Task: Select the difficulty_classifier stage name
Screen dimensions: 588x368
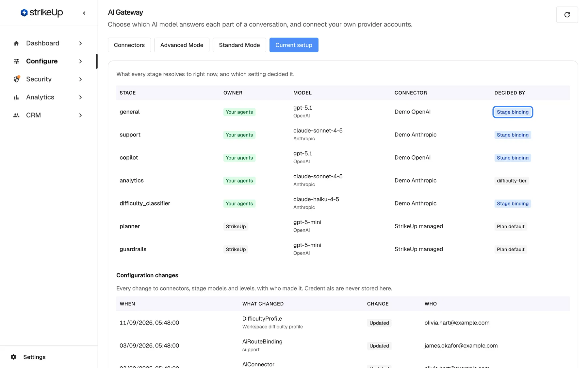Action: tap(145, 203)
